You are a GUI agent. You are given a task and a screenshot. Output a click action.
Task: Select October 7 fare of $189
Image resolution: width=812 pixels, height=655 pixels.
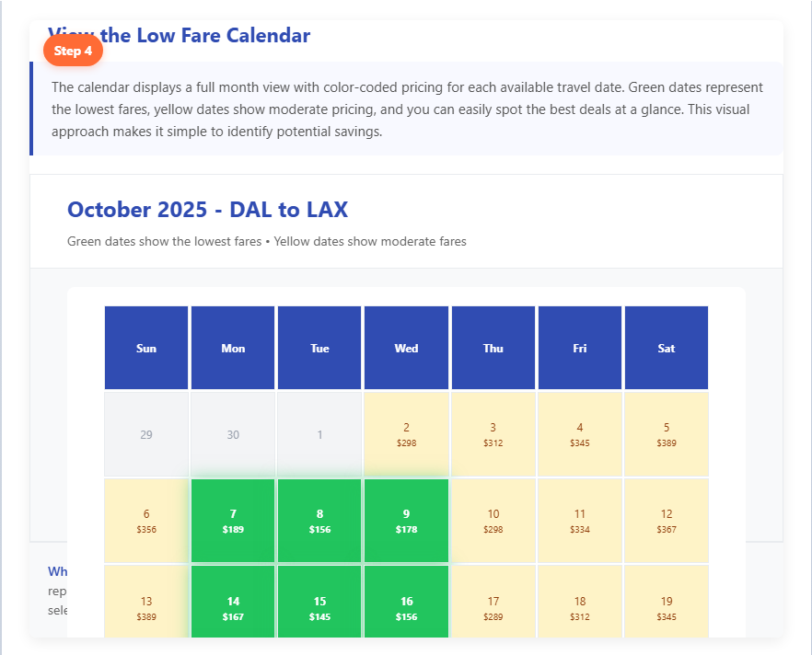pos(233,521)
